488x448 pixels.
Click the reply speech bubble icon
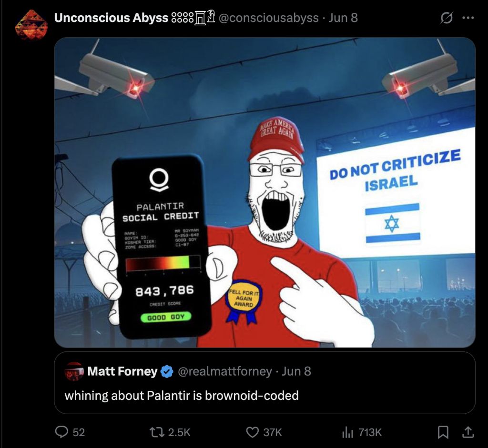[61, 432]
